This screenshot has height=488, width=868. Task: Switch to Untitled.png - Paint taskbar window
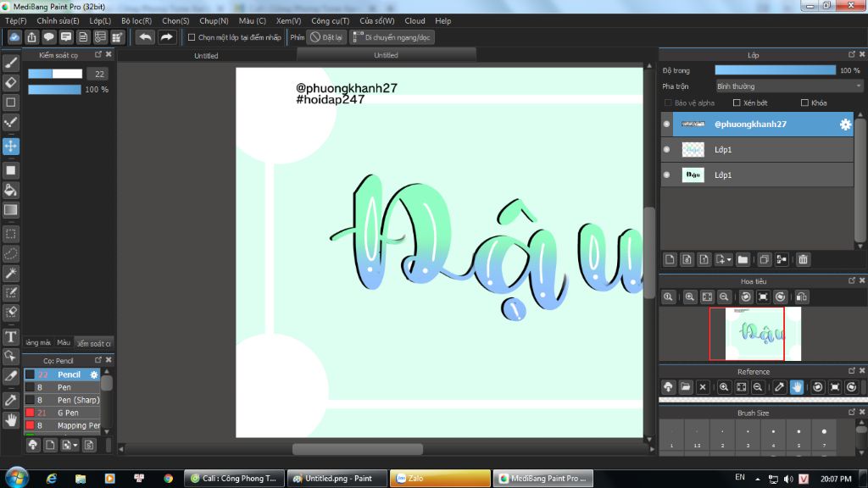pyautogui.click(x=337, y=478)
